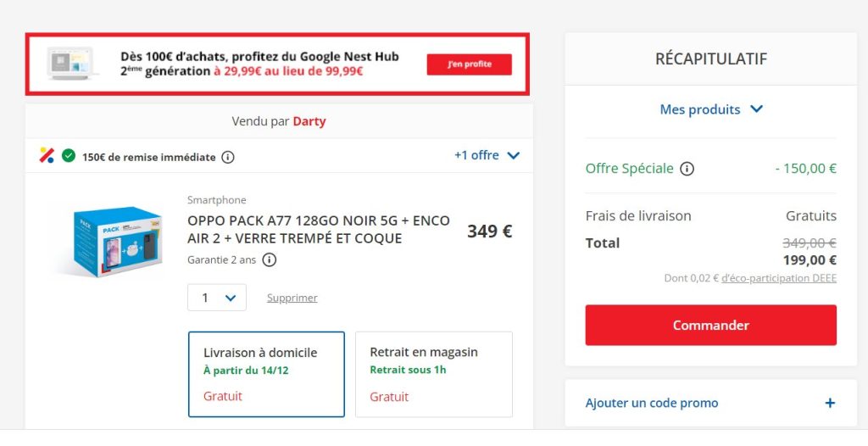Click OPPO Pack A77 product thumbnail
This screenshot has width=868, height=446.
pos(108,241)
